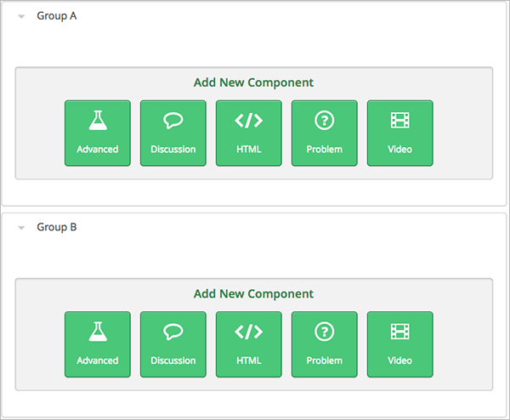Click the flask icon in Group B

[98, 332]
